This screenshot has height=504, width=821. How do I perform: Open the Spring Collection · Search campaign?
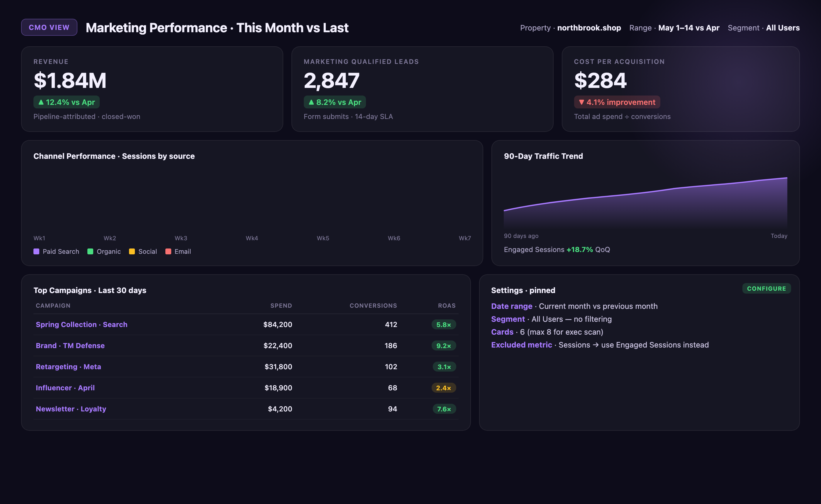point(81,324)
